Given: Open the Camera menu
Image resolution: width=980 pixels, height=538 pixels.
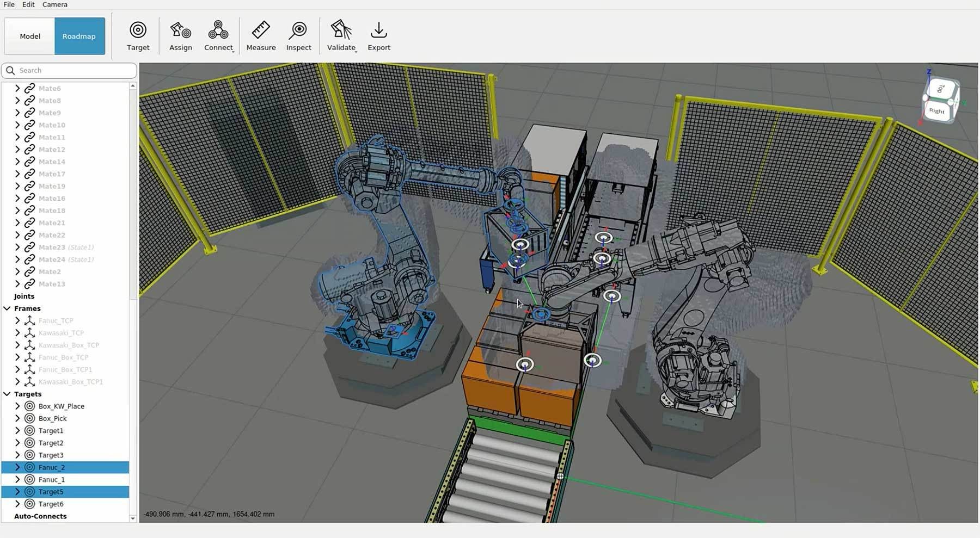Looking at the screenshot, I should [x=55, y=4].
